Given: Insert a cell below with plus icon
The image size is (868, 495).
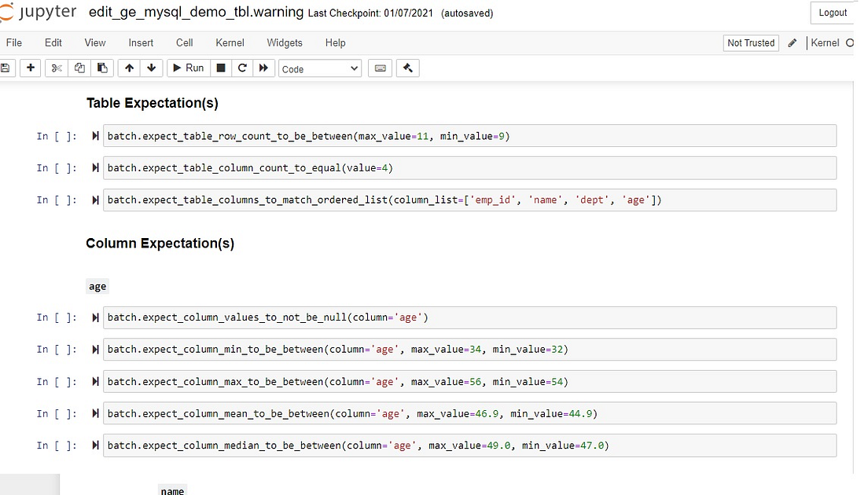Looking at the screenshot, I should point(31,68).
